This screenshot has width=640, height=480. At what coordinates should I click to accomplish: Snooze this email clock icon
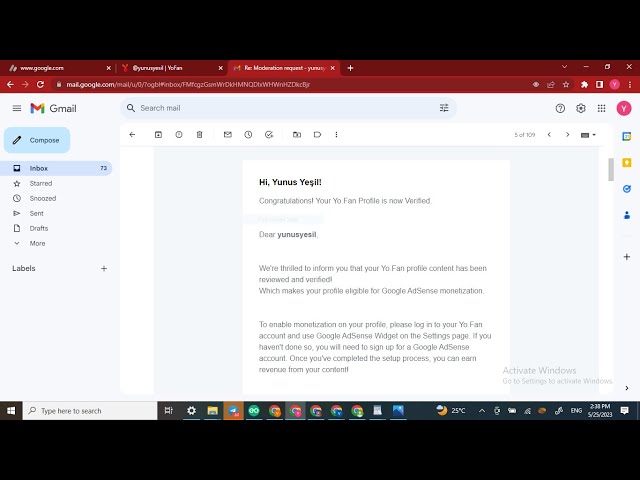248,134
